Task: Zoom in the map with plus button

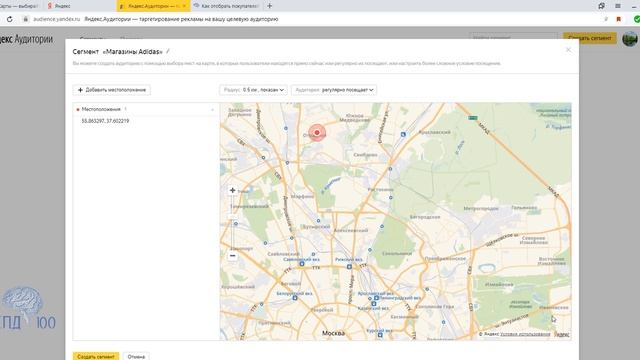Action: (x=232, y=190)
